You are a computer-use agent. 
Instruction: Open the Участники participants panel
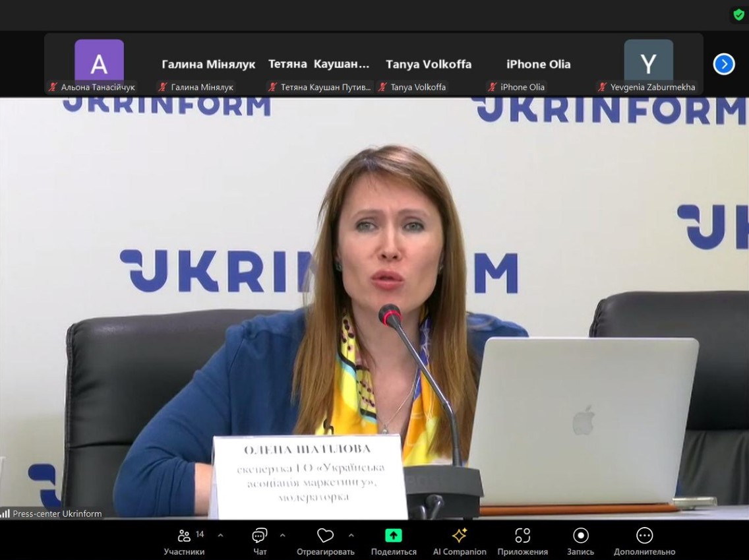[185, 536]
